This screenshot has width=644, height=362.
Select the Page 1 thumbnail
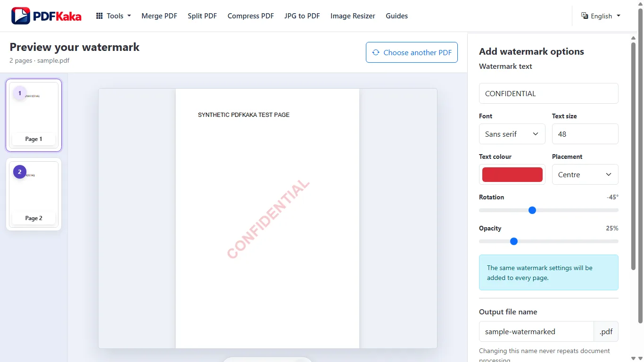33,115
